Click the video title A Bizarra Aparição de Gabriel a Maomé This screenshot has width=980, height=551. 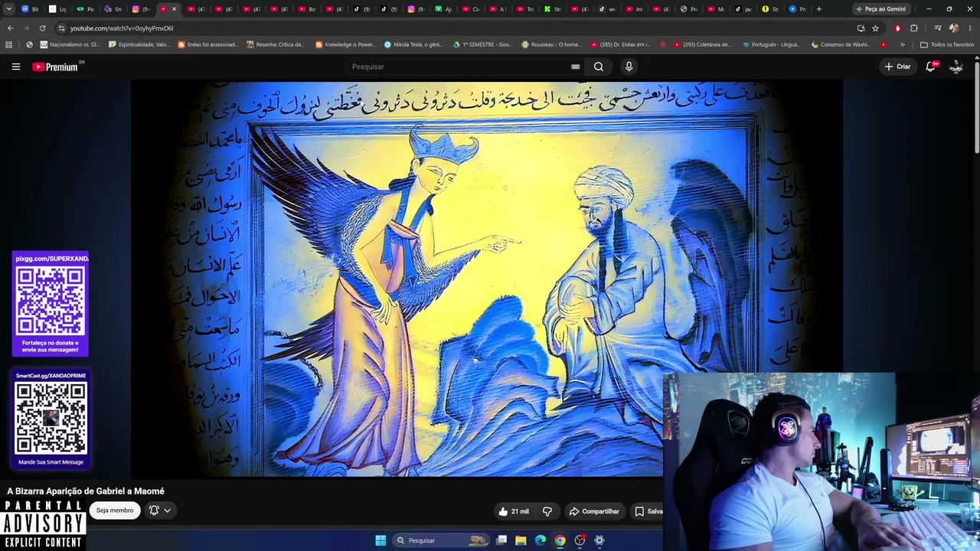click(x=86, y=491)
